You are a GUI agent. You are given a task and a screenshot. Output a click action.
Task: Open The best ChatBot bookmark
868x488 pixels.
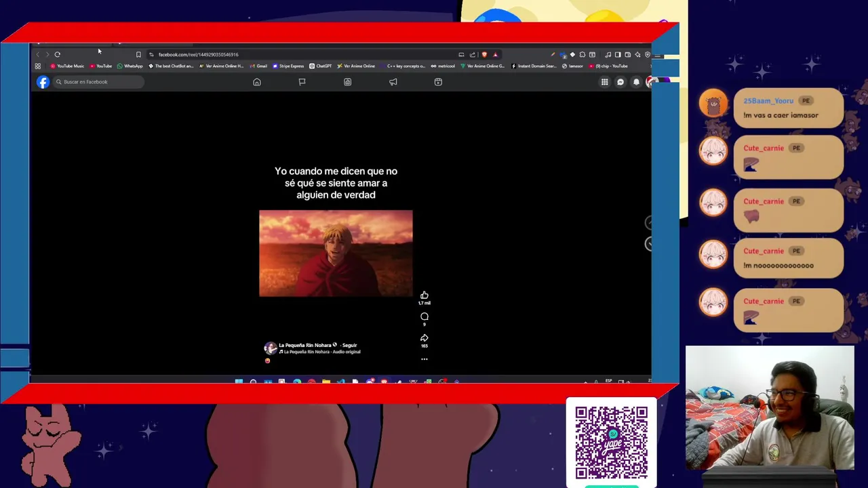click(x=171, y=66)
